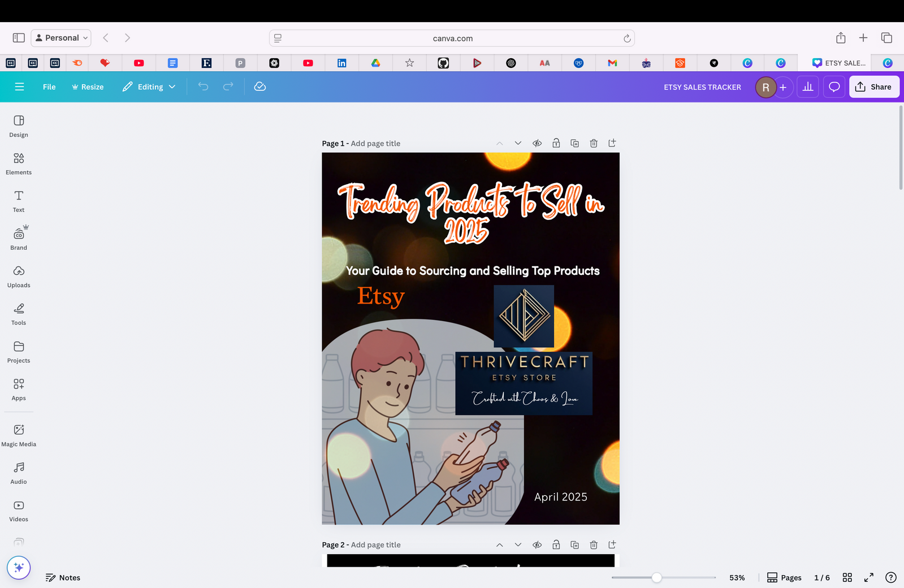Open a new Safari tab

[863, 38]
